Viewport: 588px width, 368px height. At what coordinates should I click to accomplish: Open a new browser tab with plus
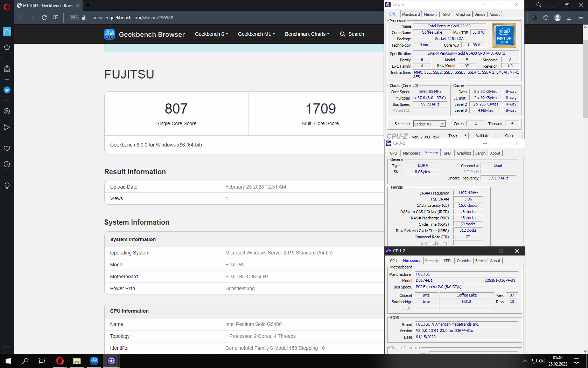point(88,5)
